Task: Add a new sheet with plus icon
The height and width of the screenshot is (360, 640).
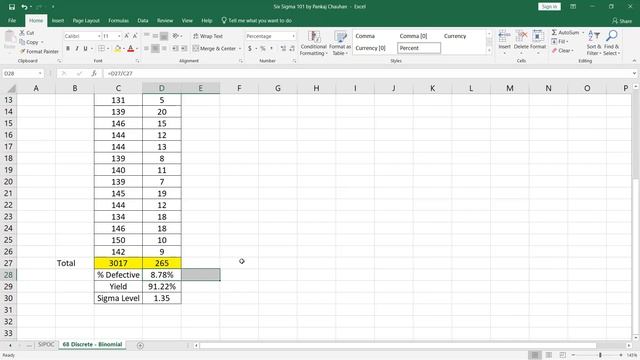Action: (140, 345)
